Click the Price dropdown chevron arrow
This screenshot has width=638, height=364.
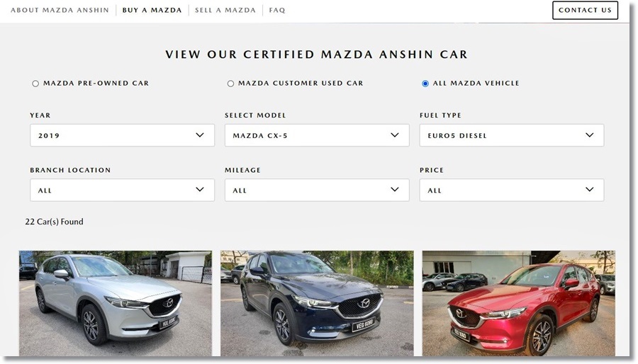tap(589, 189)
